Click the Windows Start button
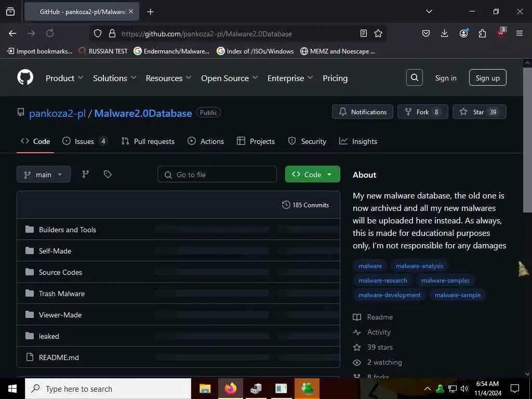 [12, 389]
